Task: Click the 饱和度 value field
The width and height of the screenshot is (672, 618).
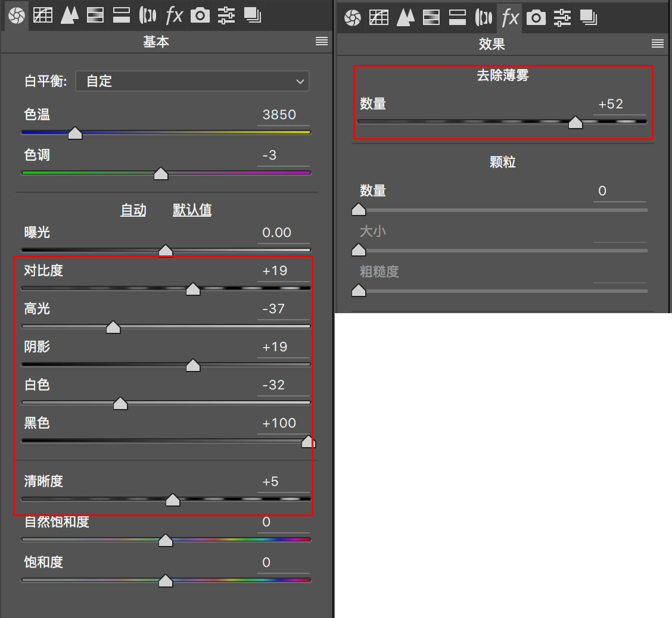Action: pyautogui.click(x=284, y=562)
